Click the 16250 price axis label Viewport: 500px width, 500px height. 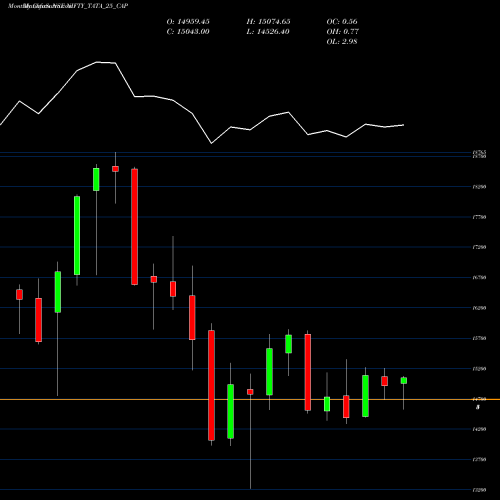[x=479, y=308]
